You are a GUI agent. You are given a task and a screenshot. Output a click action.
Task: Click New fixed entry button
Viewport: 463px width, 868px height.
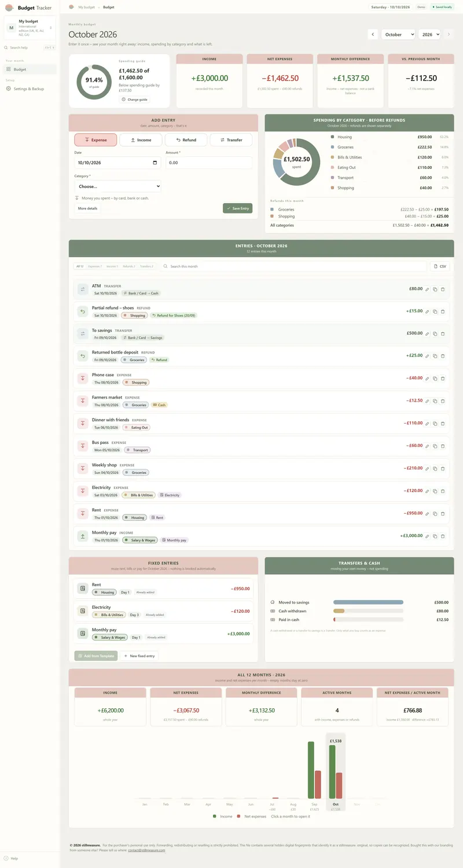(139, 656)
